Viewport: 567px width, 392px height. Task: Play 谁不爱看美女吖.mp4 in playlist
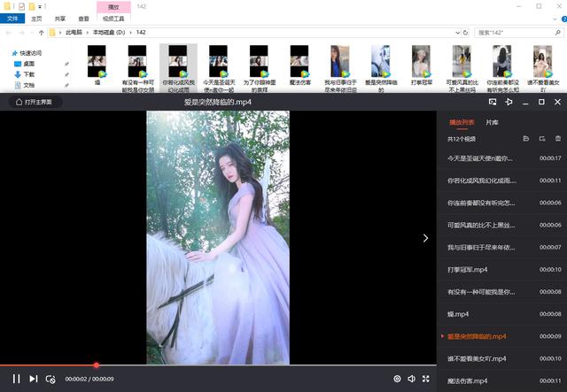(x=502, y=358)
